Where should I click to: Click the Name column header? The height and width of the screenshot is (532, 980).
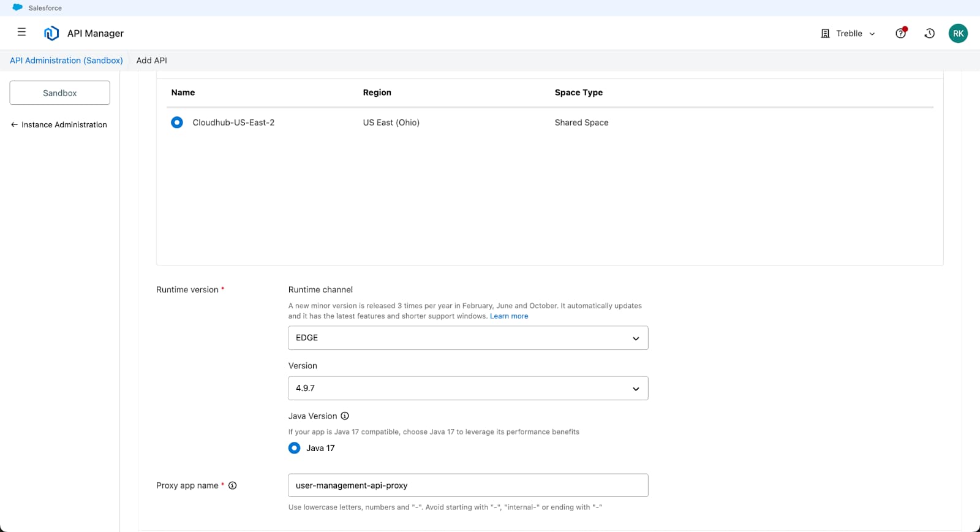(x=183, y=93)
